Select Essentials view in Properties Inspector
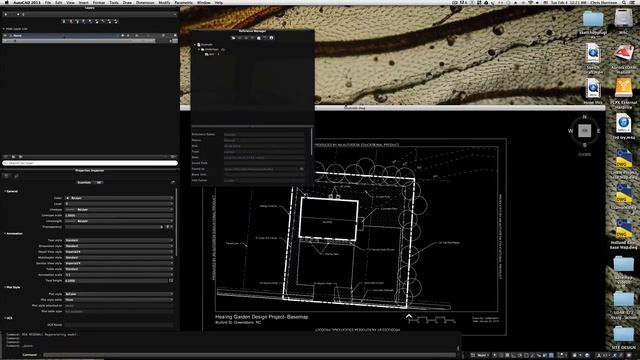 click(84, 182)
